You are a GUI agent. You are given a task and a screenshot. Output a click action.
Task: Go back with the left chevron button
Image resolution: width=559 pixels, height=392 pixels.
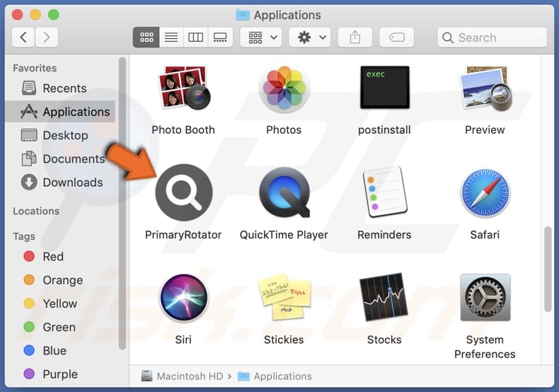click(23, 37)
